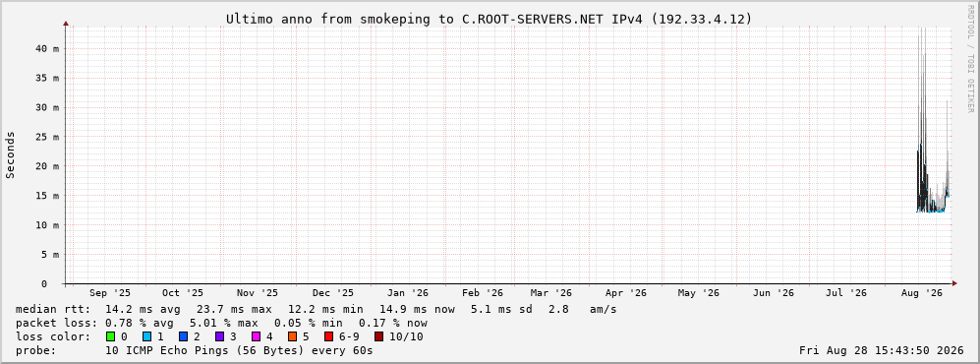Click the light blue loss color 1 swatch
This screenshot has width=980, height=364.
tap(146, 337)
